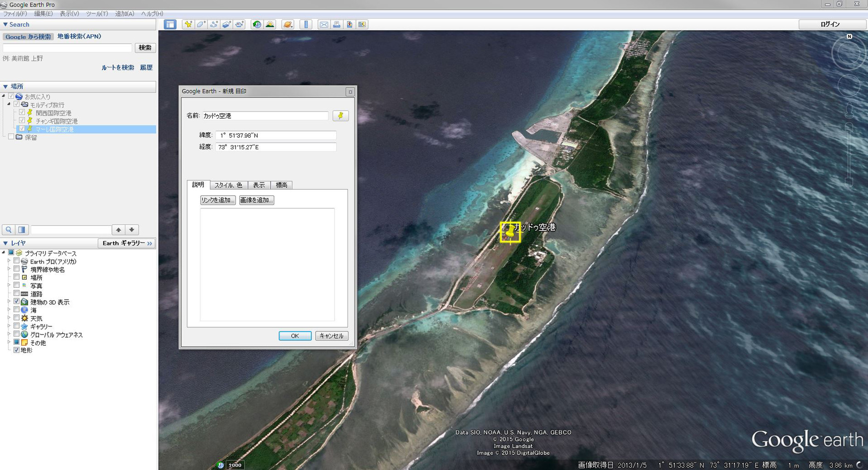Show sunlight across the landscape icon
Viewport: 868px width, 470px height.
[270, 25]
